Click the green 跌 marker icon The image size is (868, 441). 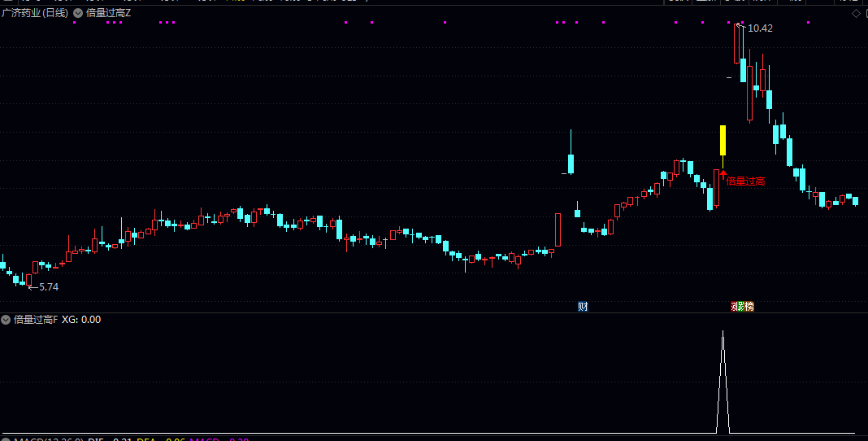tap(740, 307)
